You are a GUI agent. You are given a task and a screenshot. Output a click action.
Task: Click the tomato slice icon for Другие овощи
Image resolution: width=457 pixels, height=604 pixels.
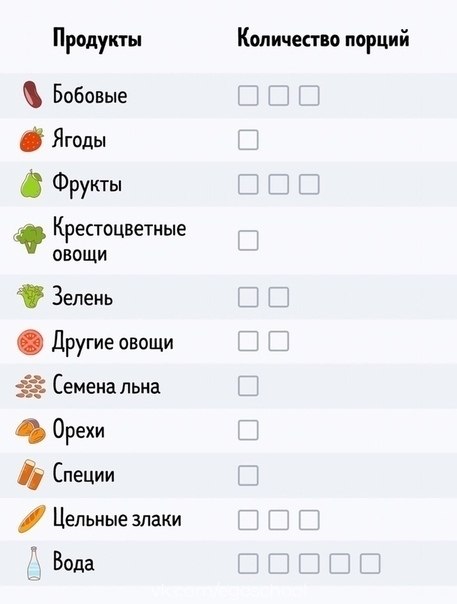[x=30, y=341]
